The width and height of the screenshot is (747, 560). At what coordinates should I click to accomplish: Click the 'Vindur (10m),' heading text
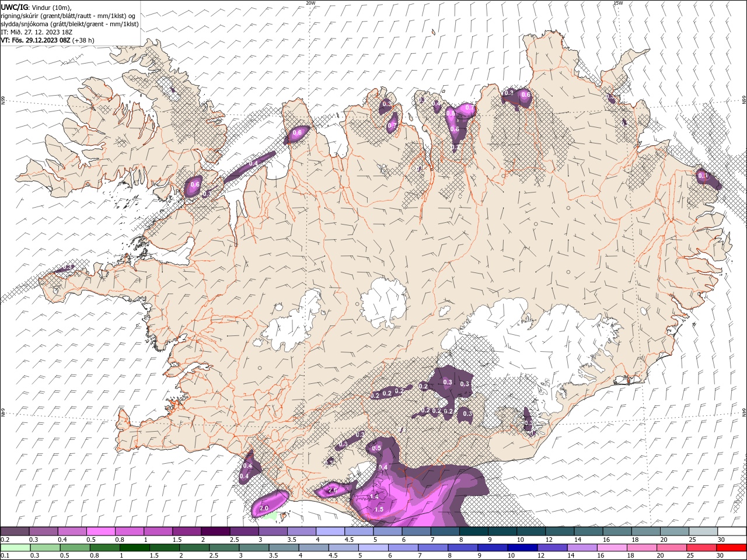pos(51,7)
